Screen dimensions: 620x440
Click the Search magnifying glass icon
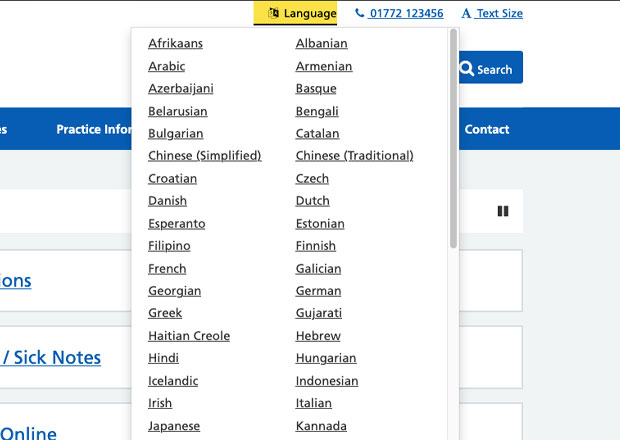(467, 69)
